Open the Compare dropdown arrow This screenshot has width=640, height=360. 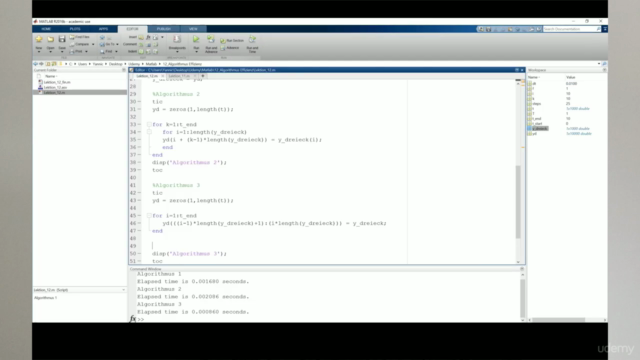click(93, 44)
